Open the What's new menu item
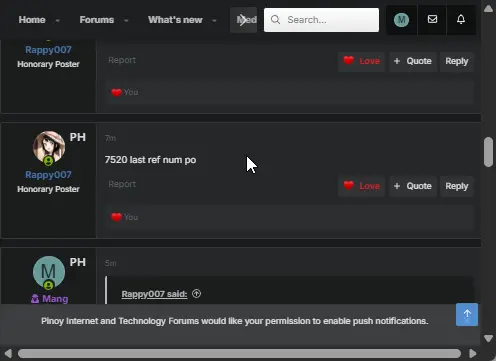The height and width of the screenshot is (361, 496). coord(175,20)
